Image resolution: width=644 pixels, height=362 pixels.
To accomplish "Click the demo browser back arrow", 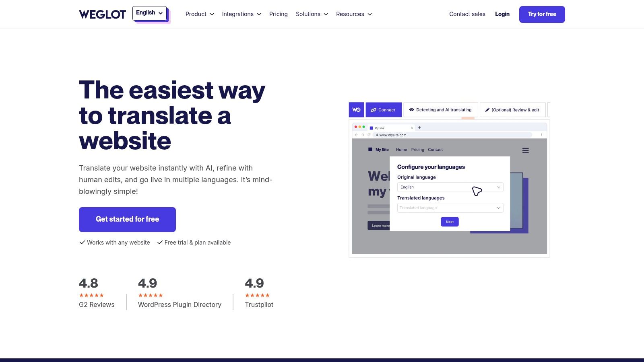I will point(356,135).
